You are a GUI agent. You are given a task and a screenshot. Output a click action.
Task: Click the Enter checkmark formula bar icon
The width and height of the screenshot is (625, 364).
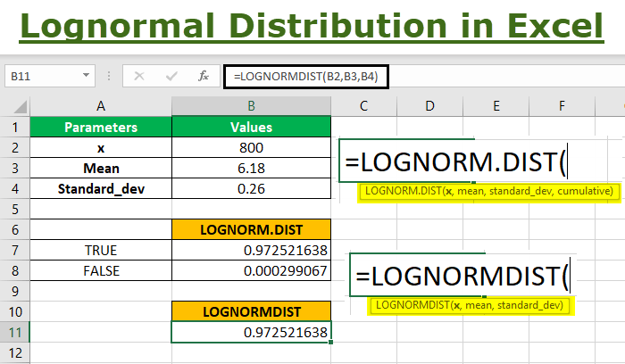[171, 76]
